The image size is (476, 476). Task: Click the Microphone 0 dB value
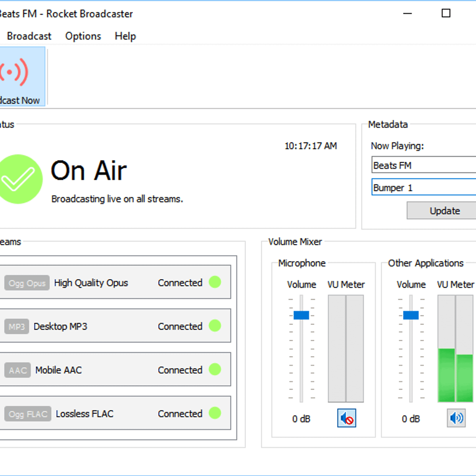[x=301, y=419]
